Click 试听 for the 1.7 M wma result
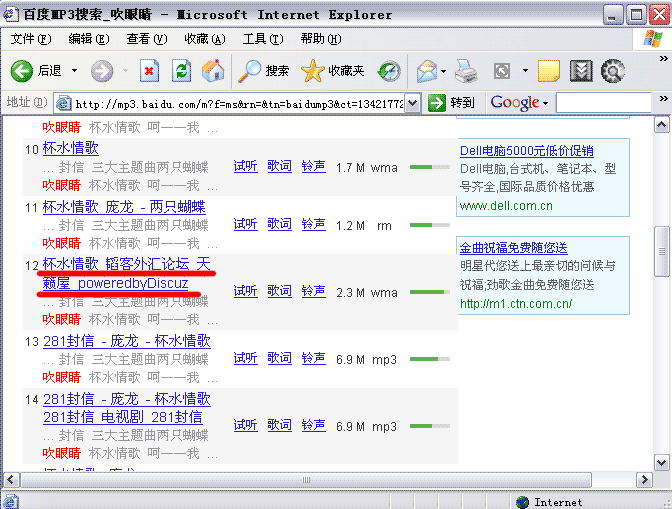The width and height of the screenshot is (672, 509). pos(246,166)
